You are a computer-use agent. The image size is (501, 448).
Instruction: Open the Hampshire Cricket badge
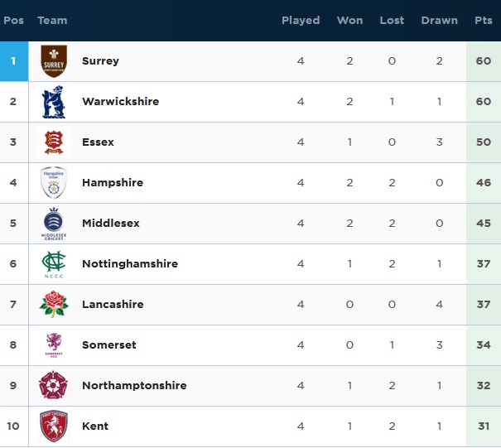click(x=54, y=183)
